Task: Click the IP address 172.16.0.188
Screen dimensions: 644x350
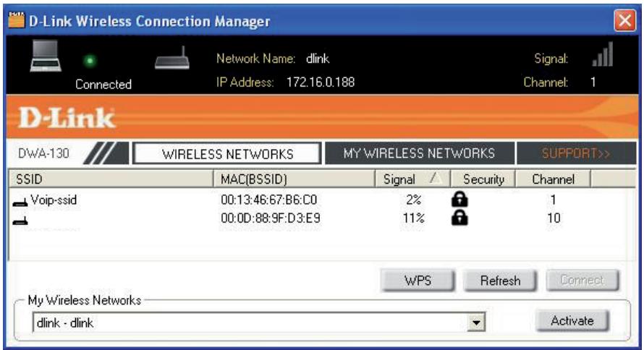Action: point(321,82)
